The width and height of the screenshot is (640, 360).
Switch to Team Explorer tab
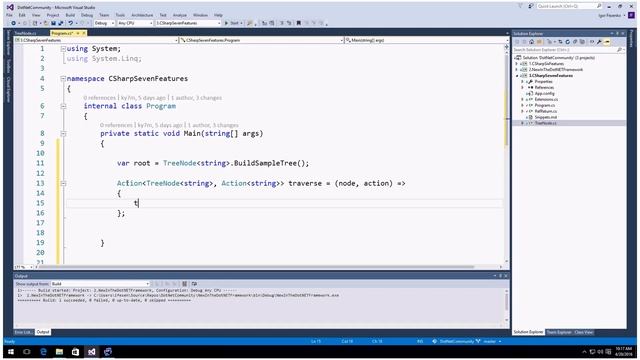coord(559,332)
